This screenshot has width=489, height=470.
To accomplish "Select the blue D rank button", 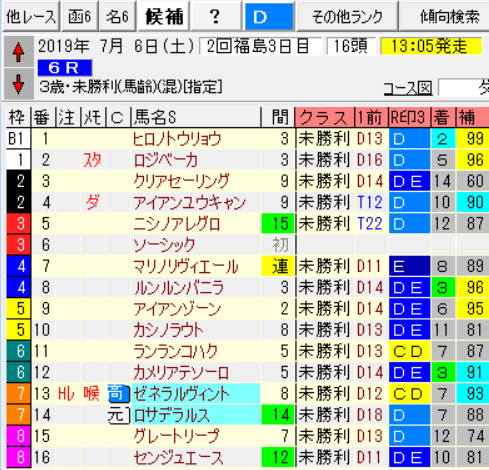I will point(269,16).
